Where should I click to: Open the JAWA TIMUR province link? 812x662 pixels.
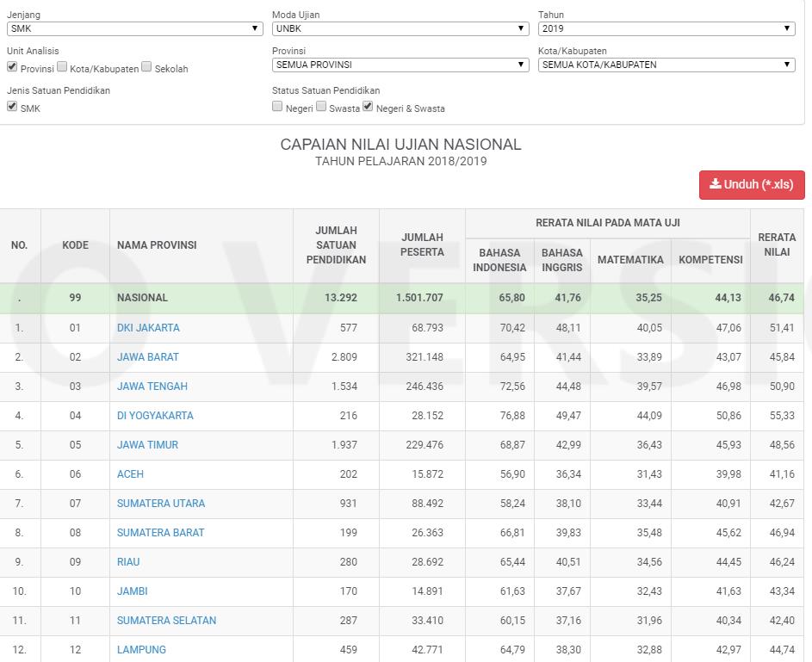[x=147, y=444]
